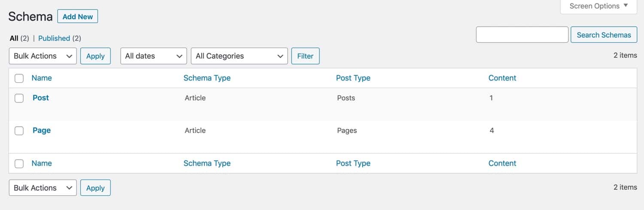The width and height of the screenshot is (644, 210).
Task: Open the bottom Bulk Actions dropdown
Action: (43, 188)
